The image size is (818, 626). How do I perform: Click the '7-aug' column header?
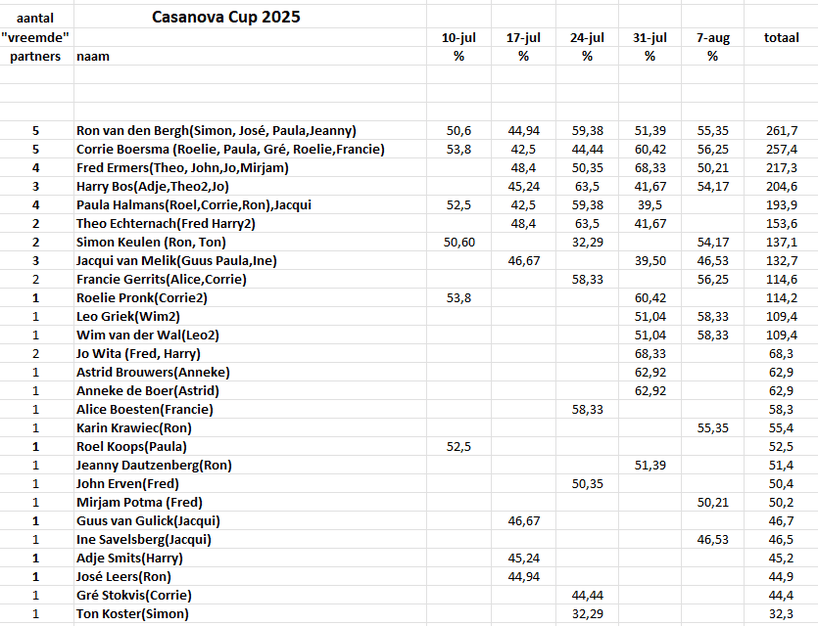click(x=713, y=38)
